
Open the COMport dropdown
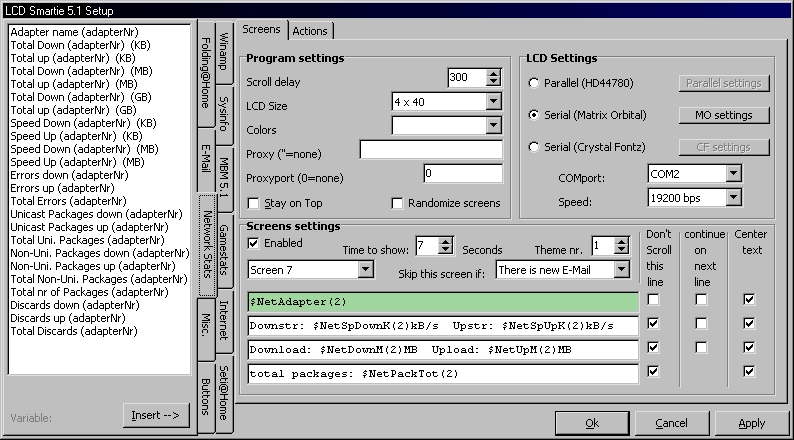point(734,174)
